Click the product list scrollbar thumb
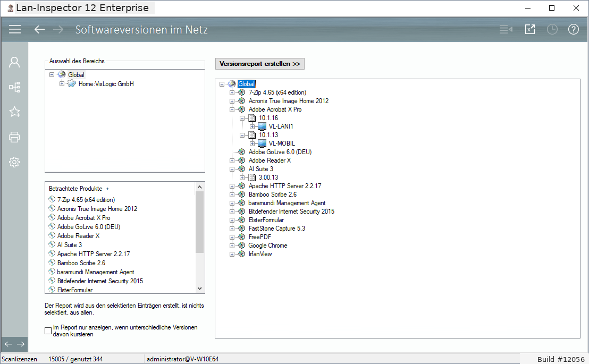The height and width of the screenshot is (364, 589). [x=199, y=222]
